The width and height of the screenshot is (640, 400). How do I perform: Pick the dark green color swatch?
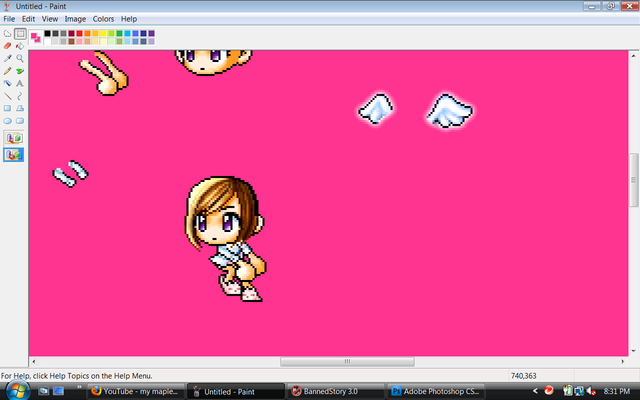(x=119, y=33)
